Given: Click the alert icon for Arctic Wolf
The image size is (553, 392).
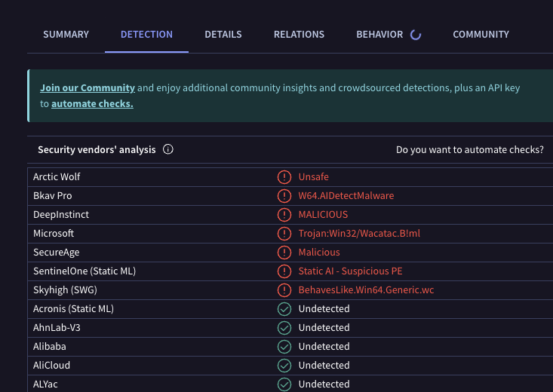Looking at the screenshot, I should tap(284, 177).
